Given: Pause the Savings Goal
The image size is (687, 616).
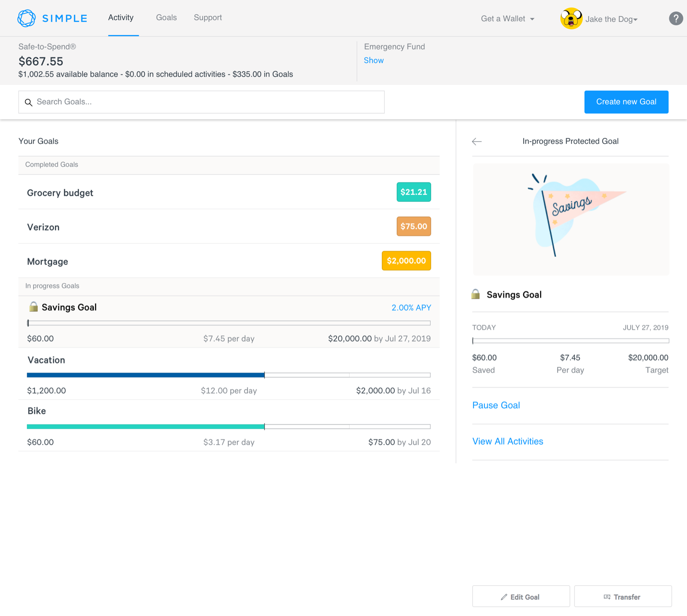Looking at the screenshot, I should (x=496, y=405).
